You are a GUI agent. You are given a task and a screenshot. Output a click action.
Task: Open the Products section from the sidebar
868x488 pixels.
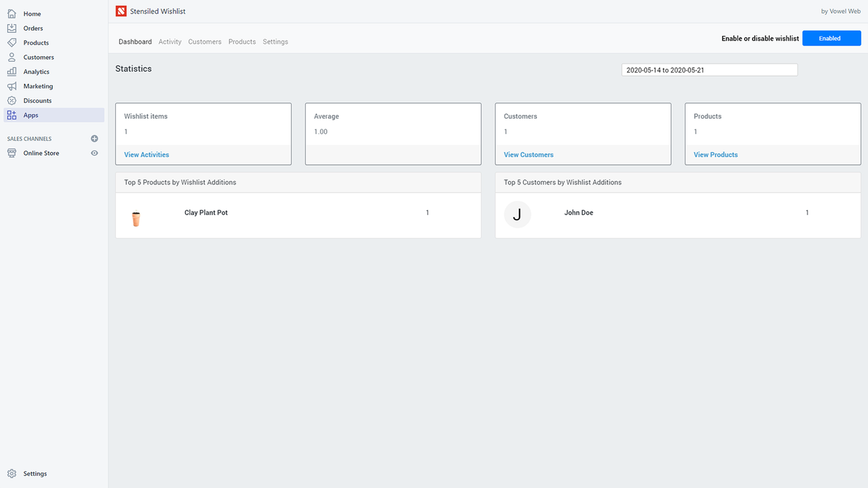[12, 42]
